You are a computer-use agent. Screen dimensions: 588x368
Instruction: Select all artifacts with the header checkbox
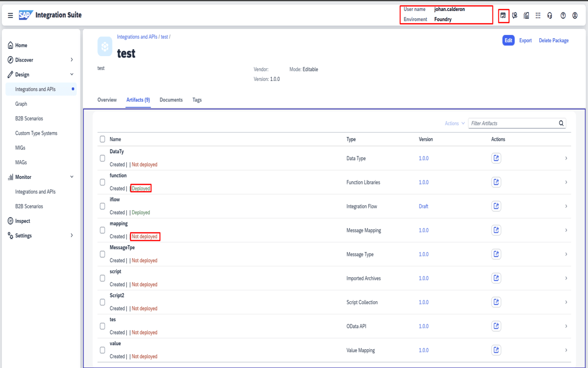pos(102,139)
